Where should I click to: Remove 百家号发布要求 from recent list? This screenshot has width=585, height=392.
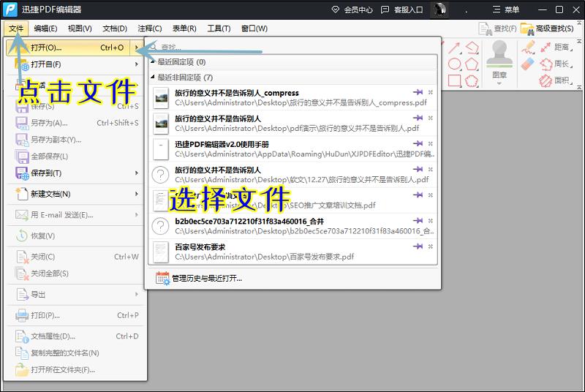(x=431, y=246)
